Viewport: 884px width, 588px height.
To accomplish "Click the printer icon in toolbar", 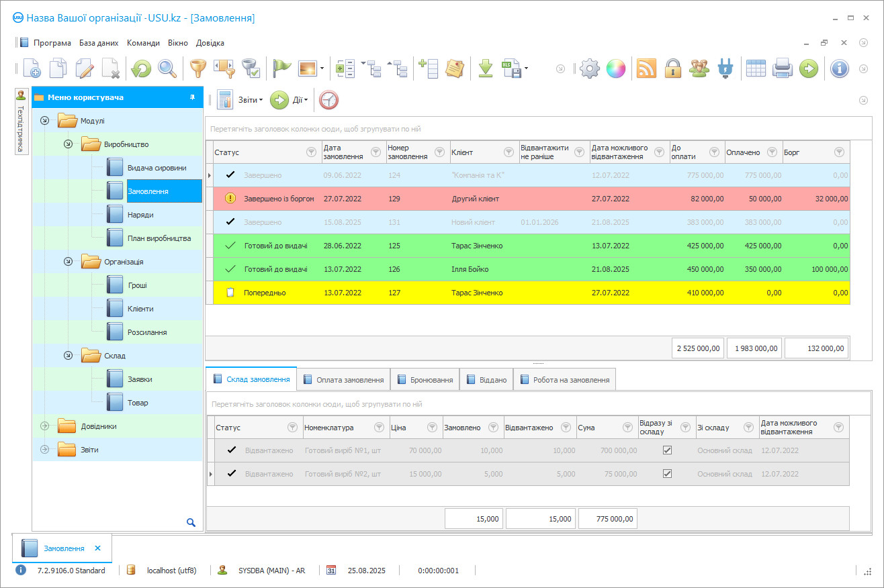I will [783, 68].
